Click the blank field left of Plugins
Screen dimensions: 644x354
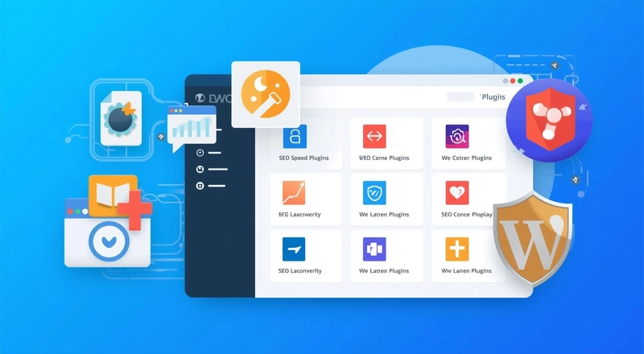(x=460, y=97)
